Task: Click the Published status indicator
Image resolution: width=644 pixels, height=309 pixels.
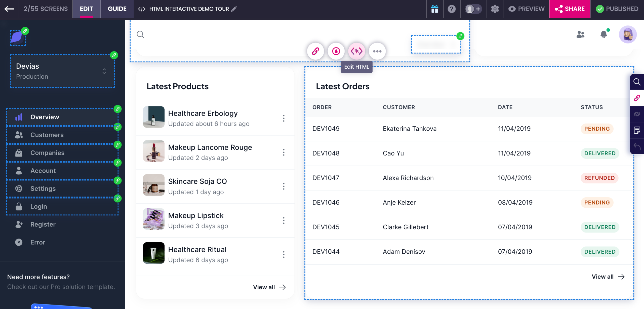Action: click(x=617, y=9)
